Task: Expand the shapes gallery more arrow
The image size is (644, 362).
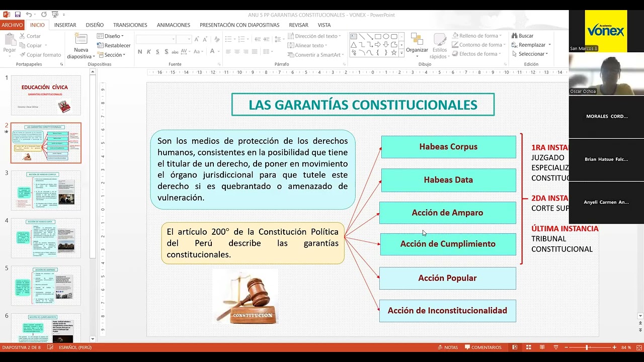Action: point(401,53)
